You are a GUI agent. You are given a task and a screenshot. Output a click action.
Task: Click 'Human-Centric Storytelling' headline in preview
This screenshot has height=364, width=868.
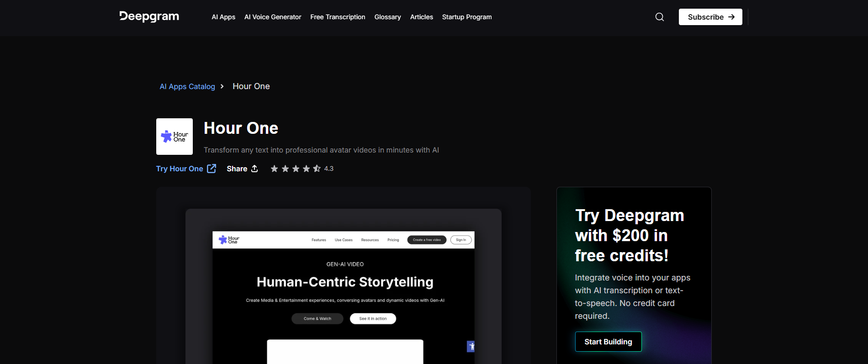click(x=345, y=282)
